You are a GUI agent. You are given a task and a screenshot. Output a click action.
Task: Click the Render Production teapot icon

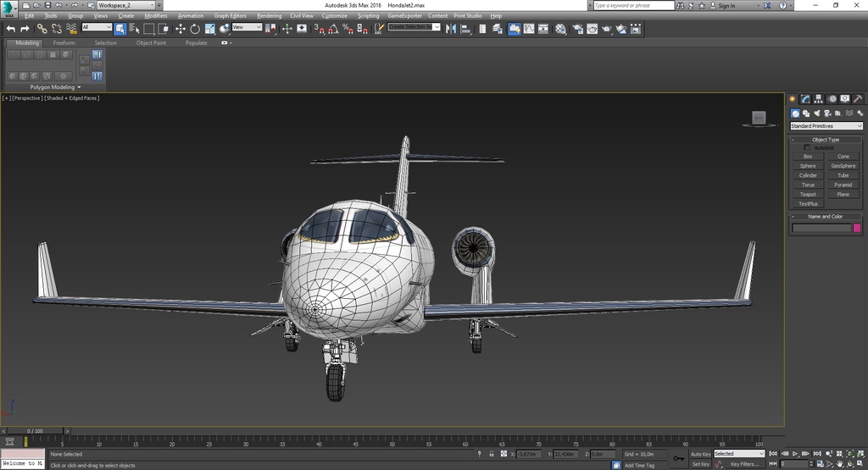pyautogui.click(x=607, y=29)
